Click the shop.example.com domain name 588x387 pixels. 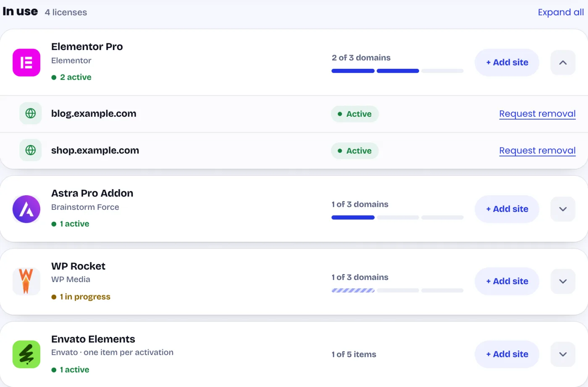95,150
